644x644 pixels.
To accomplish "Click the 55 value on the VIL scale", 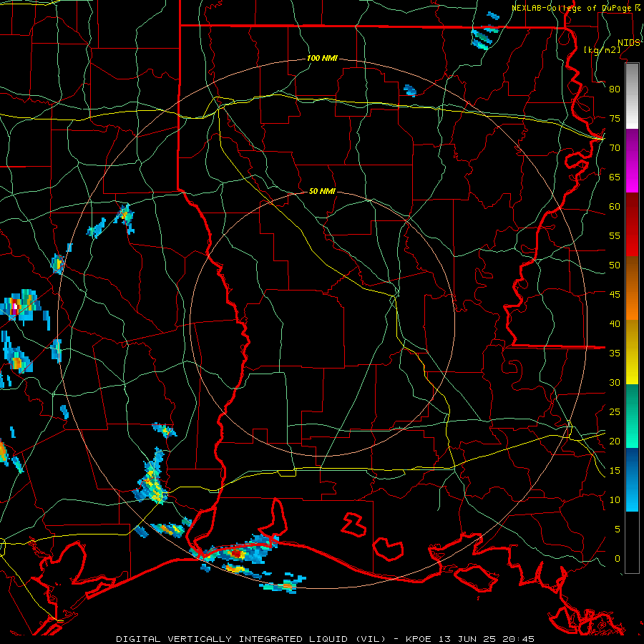I will pyautogui.click(x=615, y=236).
